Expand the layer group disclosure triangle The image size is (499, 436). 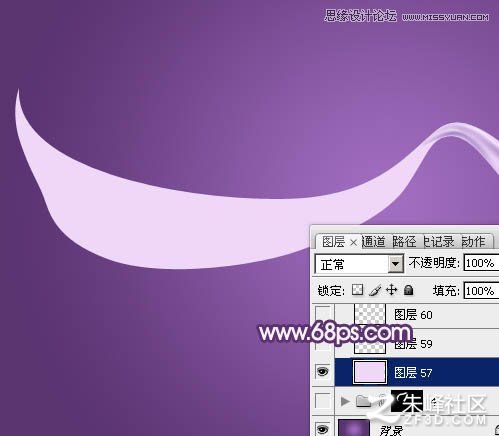(x=345, y=401)
